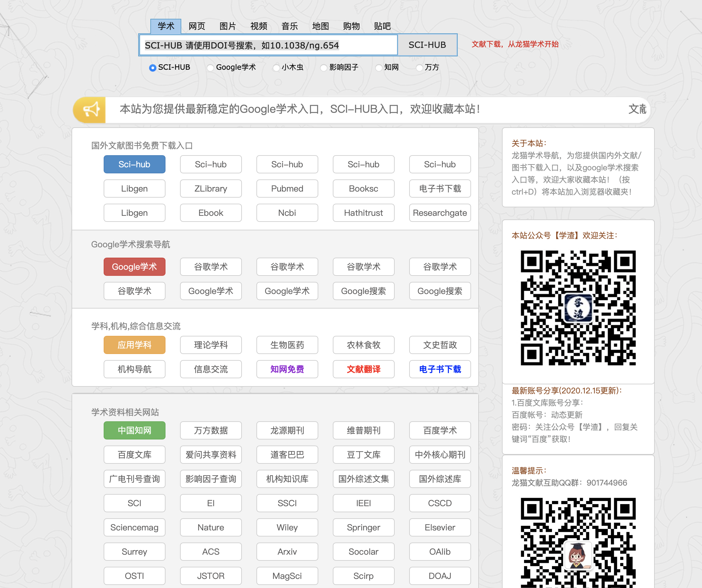
Task: Open the 爱问共享资料 link
Action: tap(211, 455)
